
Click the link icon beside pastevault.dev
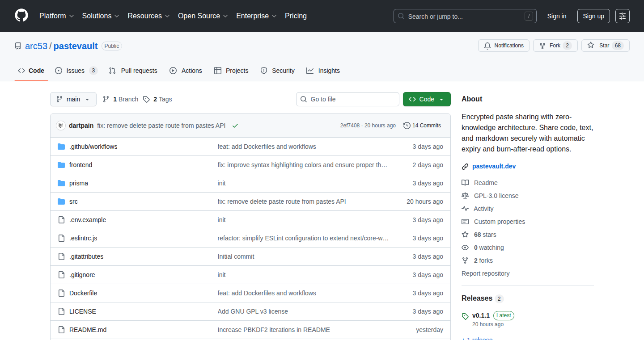465,167
